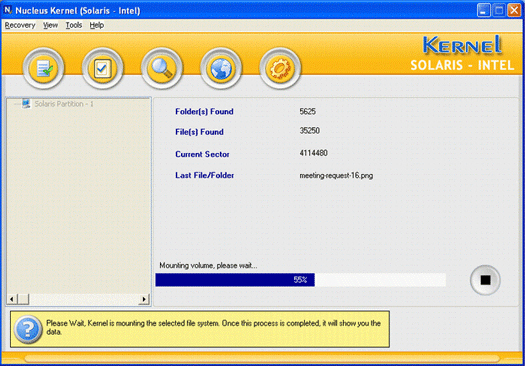Click the Kernel Solaris - Intel logo
This screenshot has height=366, width=525.
(462, 54)
